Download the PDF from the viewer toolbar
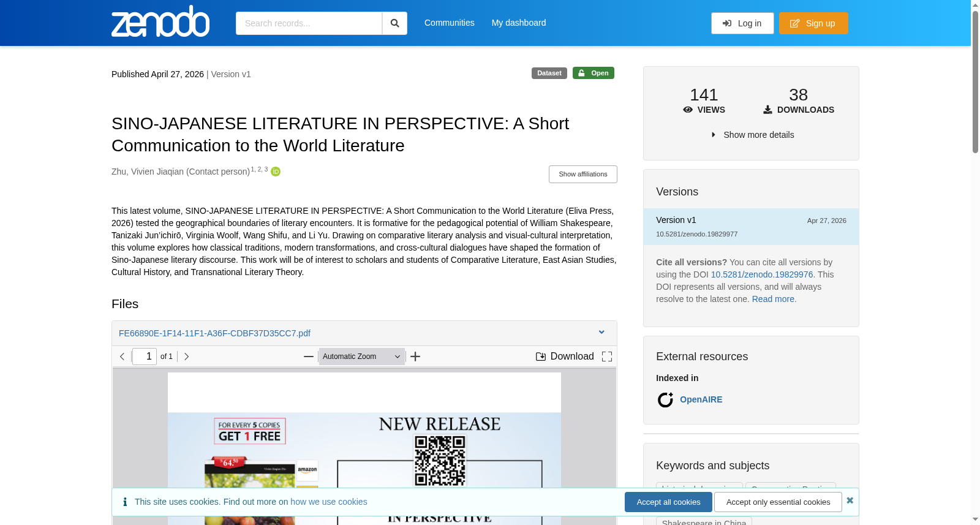This screenshot has height=525, width=980. (x=565, y=357)
